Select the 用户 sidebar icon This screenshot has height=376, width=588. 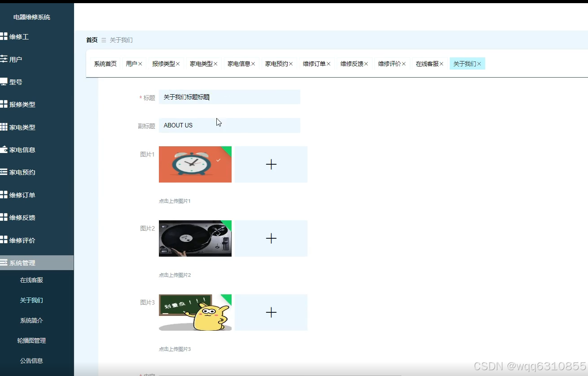[5, 59]
